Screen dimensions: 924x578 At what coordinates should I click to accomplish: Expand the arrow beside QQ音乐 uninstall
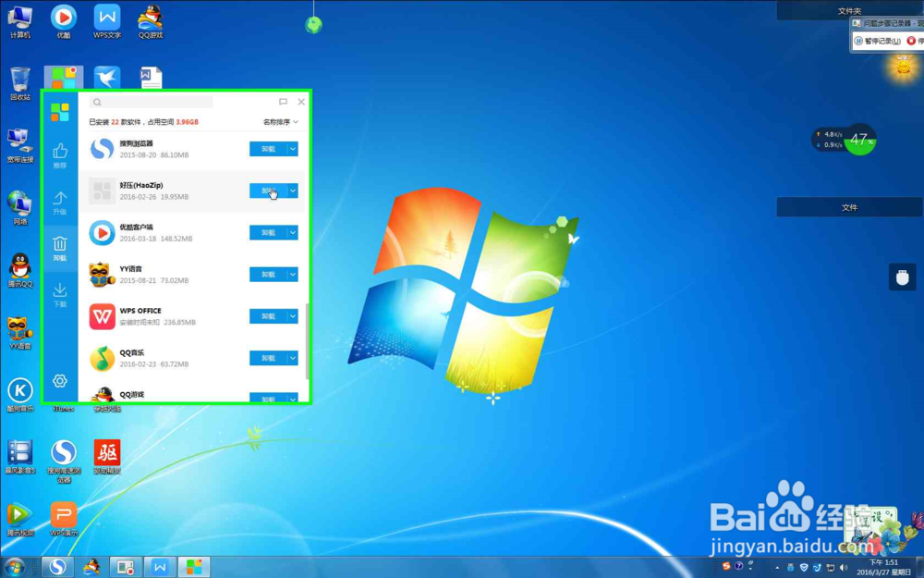(293, 359)
